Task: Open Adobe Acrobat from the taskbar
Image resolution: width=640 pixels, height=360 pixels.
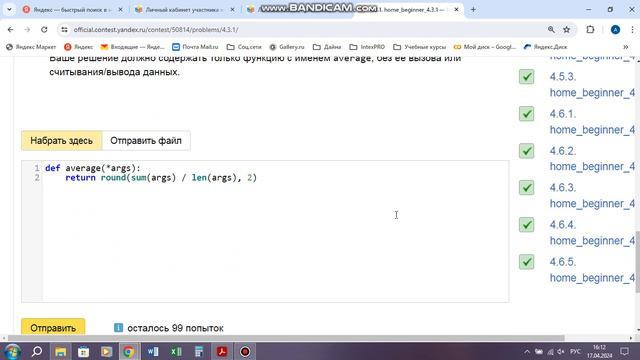Action: pos(222,351)
